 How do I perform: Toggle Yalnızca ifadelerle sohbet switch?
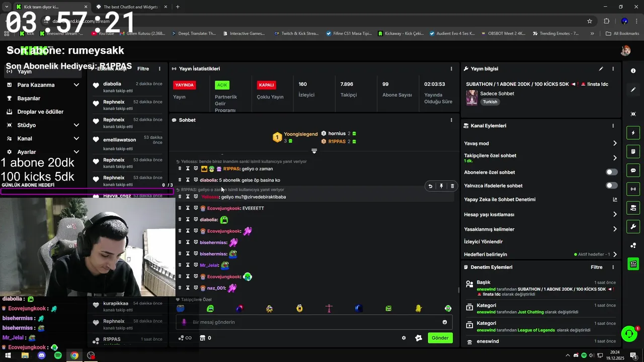tap(611, 186)
